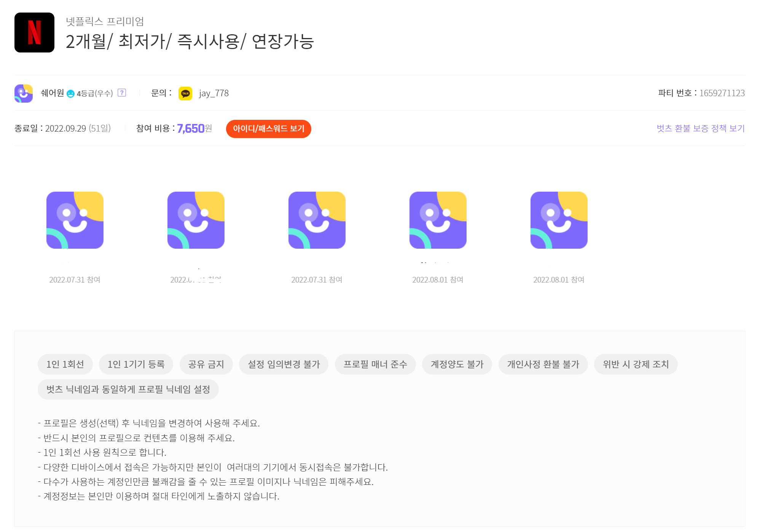Screen dimensions: 760x532
Task: Click 아이디/패스워드 보기 button
Action: [x=269, y=129]
